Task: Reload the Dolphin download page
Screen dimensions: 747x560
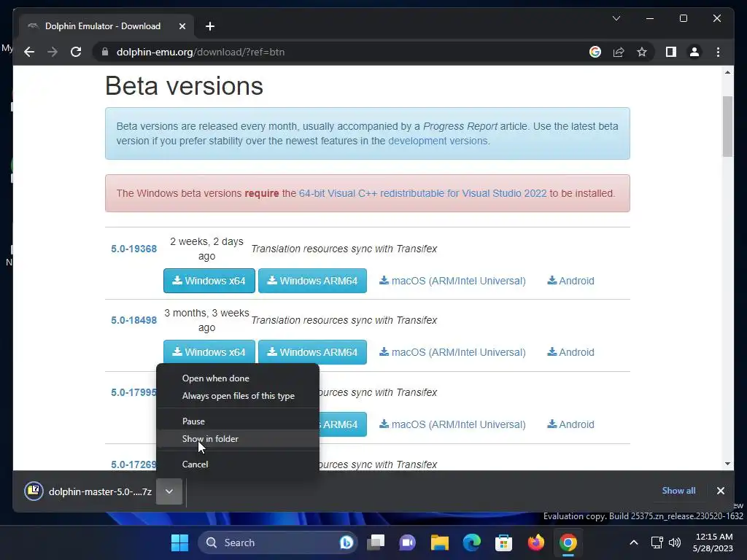Action: 76,52
